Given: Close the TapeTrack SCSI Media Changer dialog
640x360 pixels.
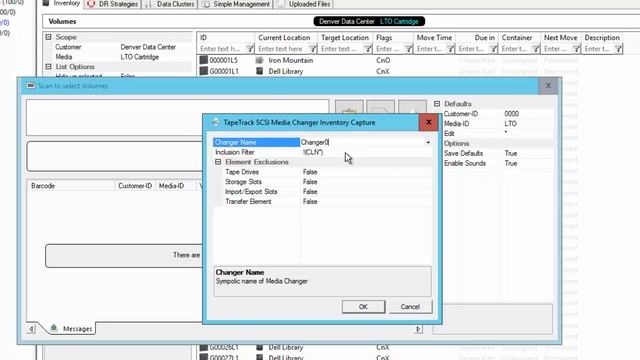Looking at the screenshot, I should [x=429, y=122].
